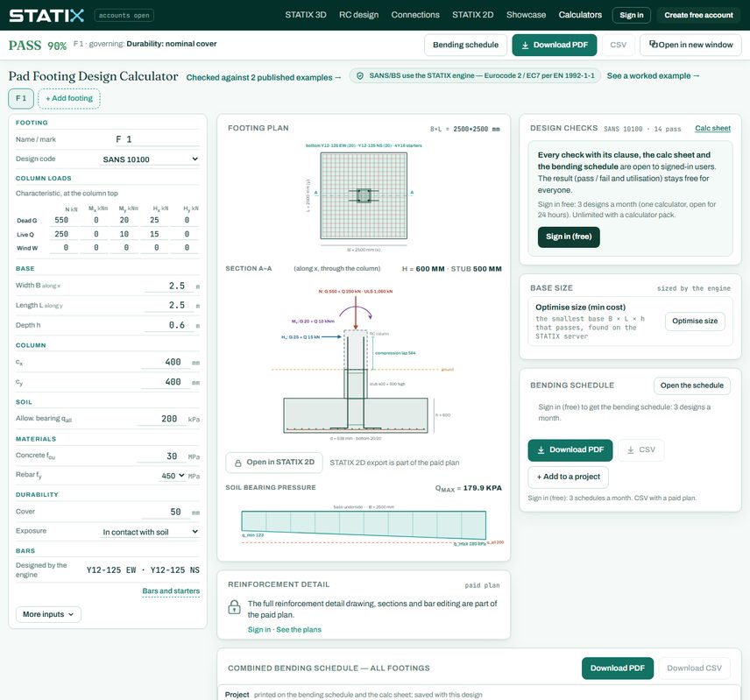Open Calculators page
Screen dimensions: 750x700
pyautogui.click(x=580, y=15)
